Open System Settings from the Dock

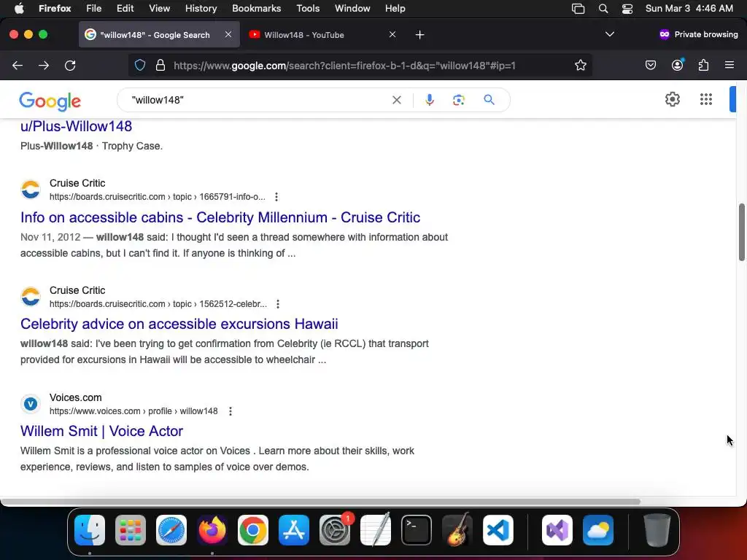[335, 530]
